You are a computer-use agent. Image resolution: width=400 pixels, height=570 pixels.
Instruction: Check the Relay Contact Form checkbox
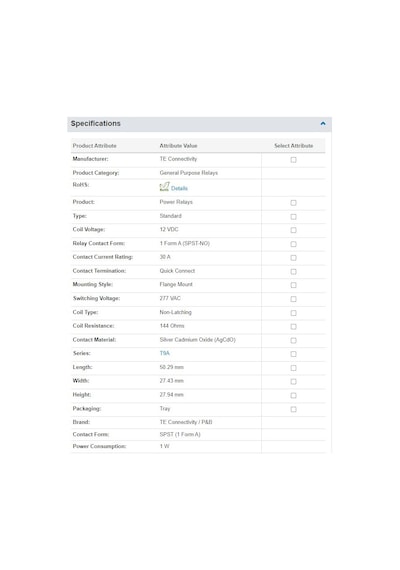point(293,244)
